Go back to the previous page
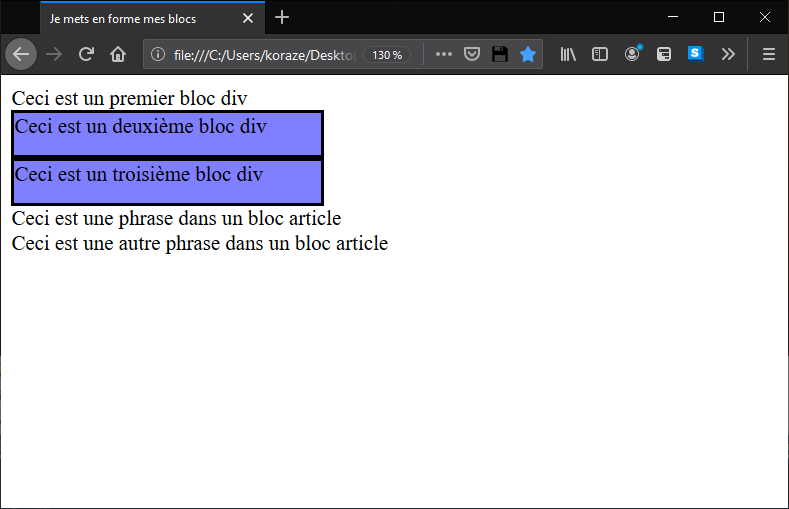 click(21, 54)
